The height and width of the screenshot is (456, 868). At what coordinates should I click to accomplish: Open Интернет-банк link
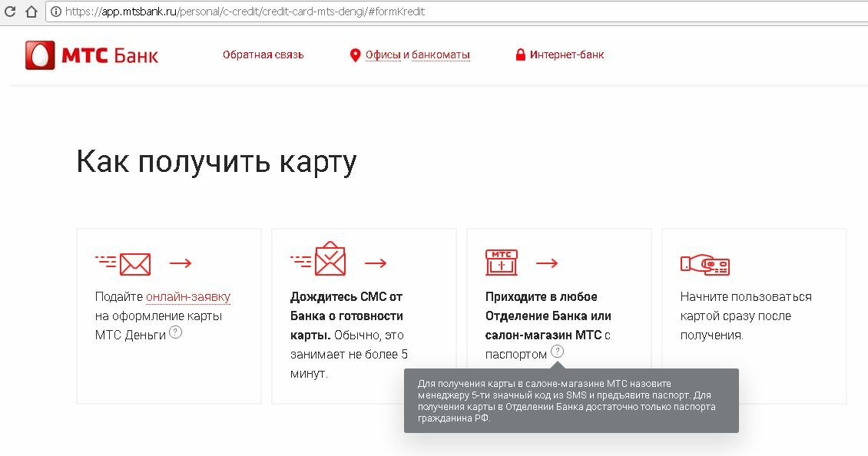(x=567, y=55)
